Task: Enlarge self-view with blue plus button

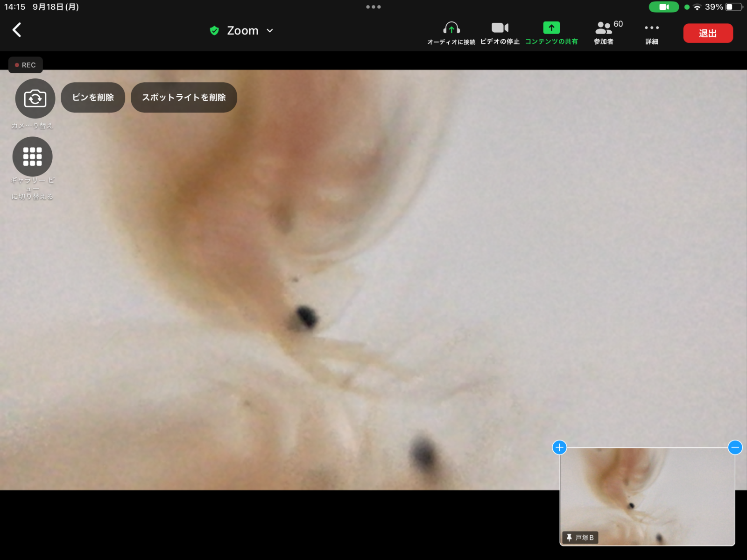Action: [559, 448]
